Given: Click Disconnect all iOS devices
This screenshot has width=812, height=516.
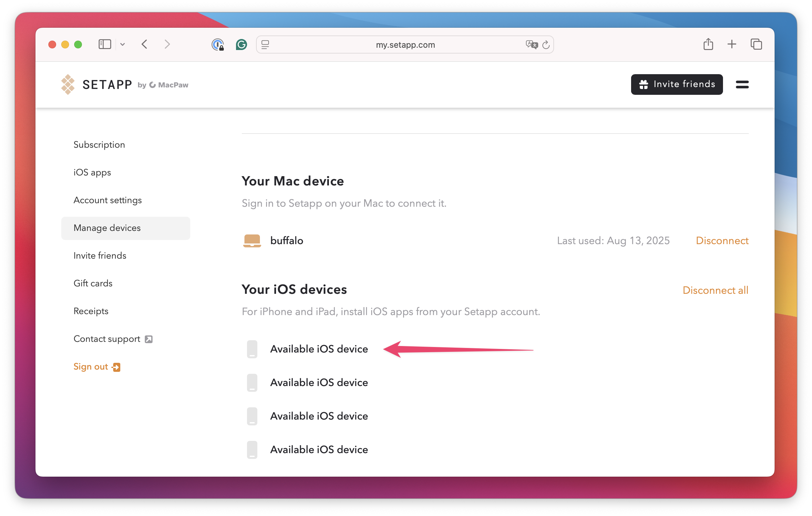Looking at the screenshot, I should pos(715,290).
